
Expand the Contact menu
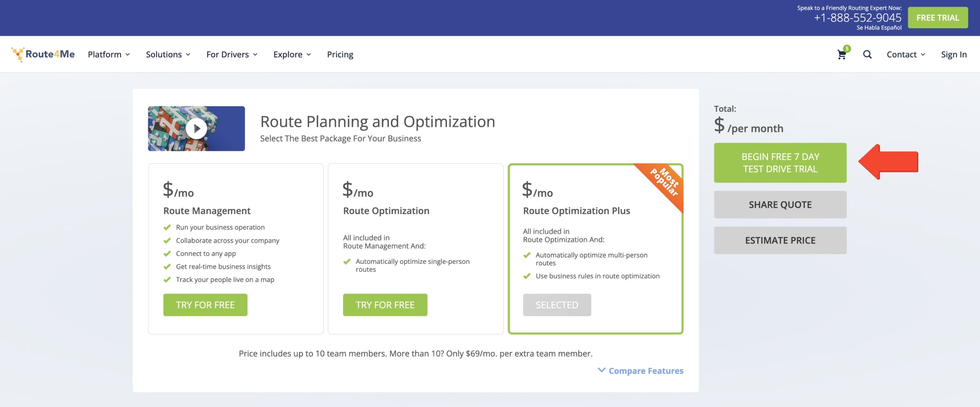pyautogui.click(x=906, y=55)
